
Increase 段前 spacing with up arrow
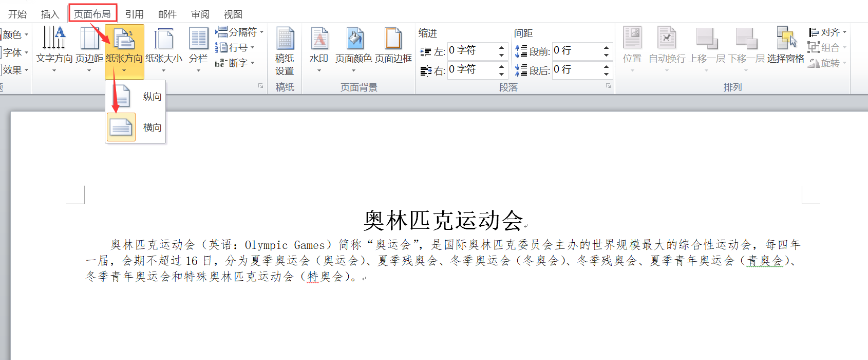(x=607, y=47)
